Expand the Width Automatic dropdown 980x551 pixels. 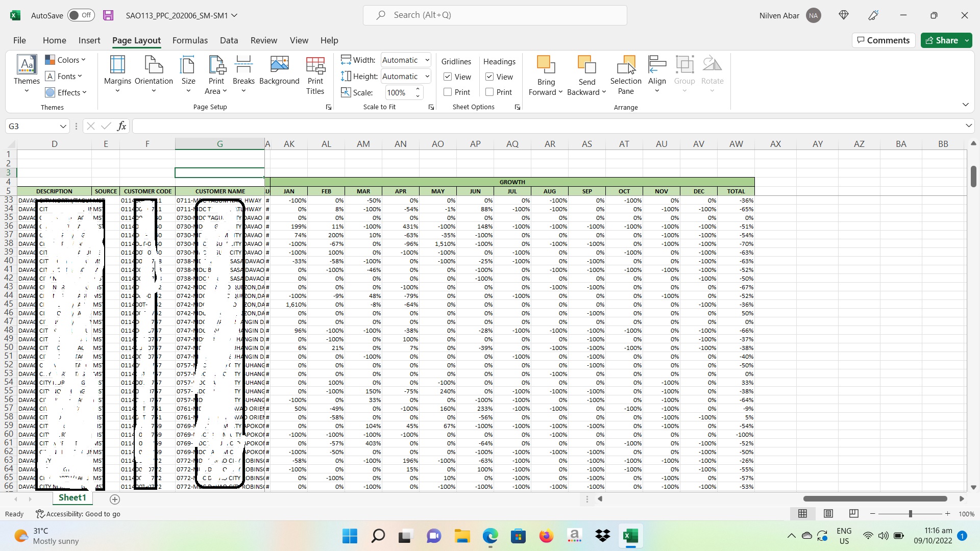[x=427, y=60]
